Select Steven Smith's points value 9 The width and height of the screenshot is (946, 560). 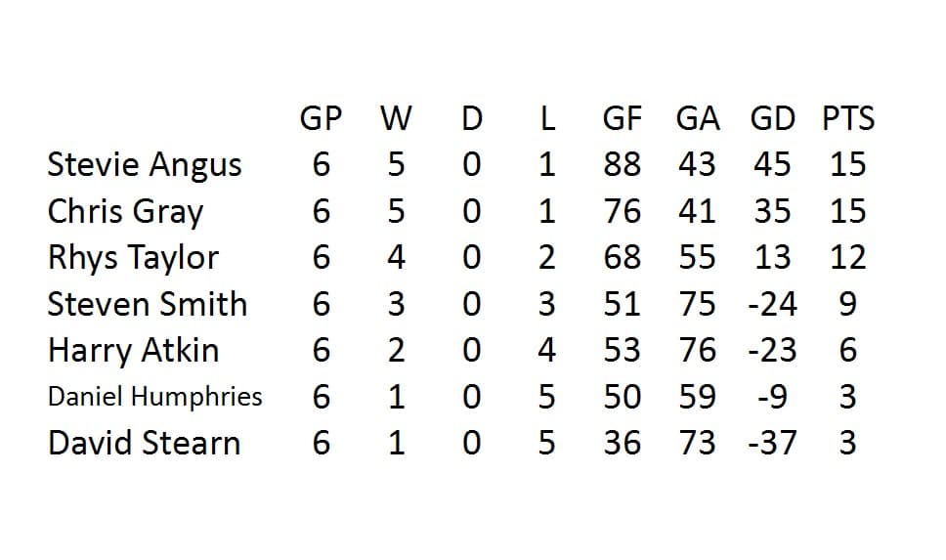tap(847, 304)
